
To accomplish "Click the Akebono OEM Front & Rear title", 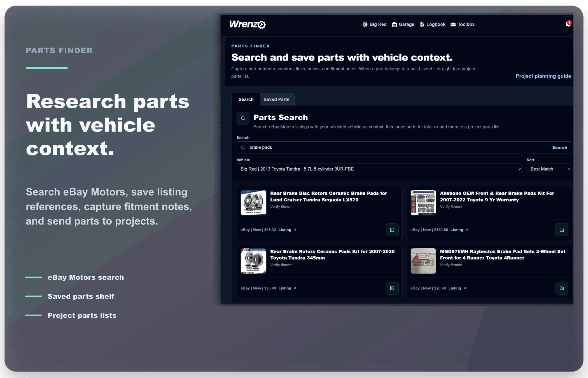I will [x=497, y=197].
